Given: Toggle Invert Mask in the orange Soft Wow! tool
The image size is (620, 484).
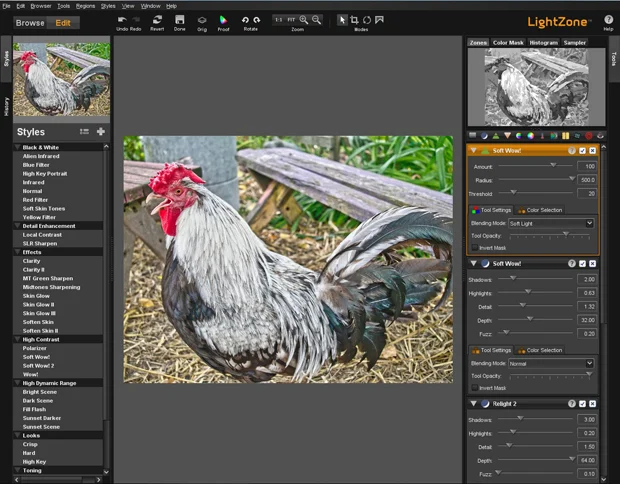Looking at the screenshot, I should click(475, 248).
